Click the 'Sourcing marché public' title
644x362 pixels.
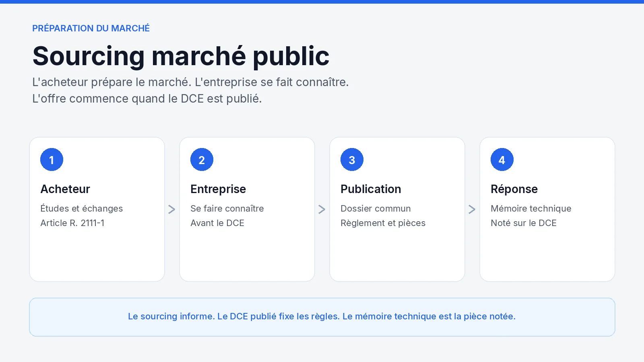(181, 56)
